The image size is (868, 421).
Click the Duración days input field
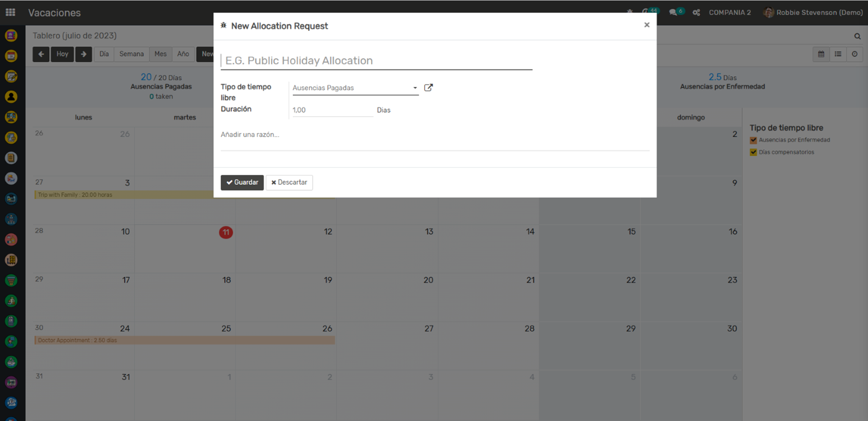point(332,110)
